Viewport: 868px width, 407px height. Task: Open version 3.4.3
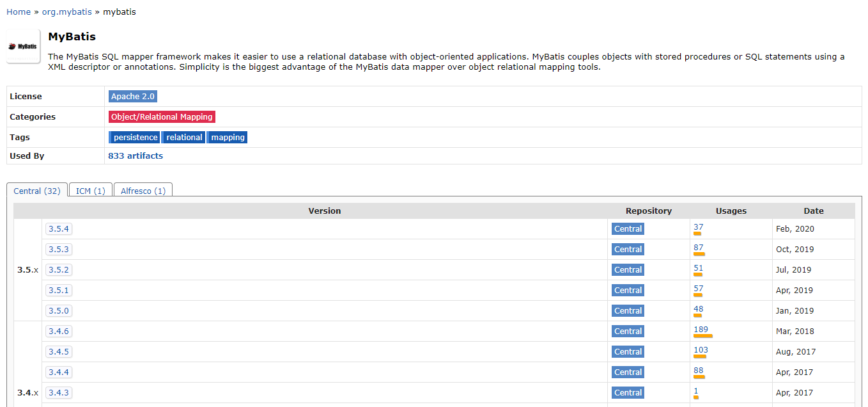click(59, 393)
